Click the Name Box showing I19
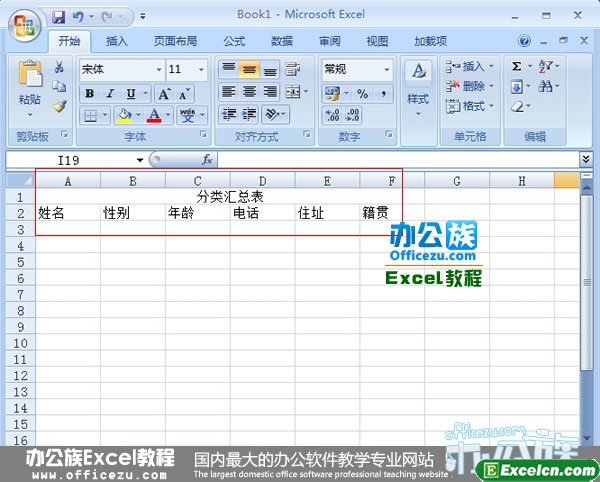The image size is (600, 482). 70,160
